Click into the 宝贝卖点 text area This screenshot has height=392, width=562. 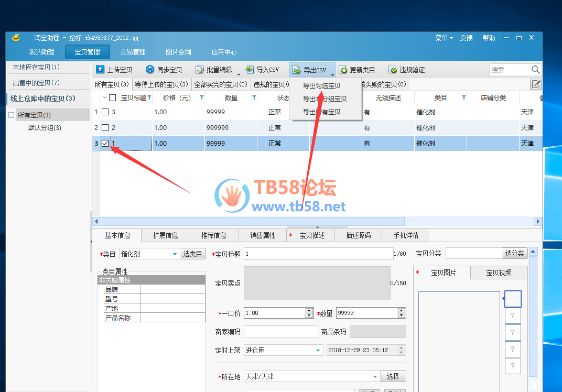[317, 283]
